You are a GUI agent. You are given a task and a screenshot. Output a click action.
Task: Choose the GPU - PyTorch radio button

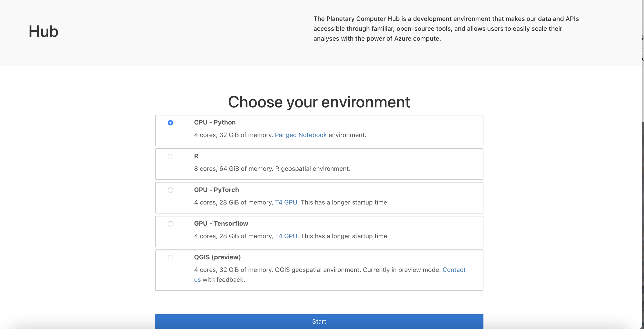(170, 190)
